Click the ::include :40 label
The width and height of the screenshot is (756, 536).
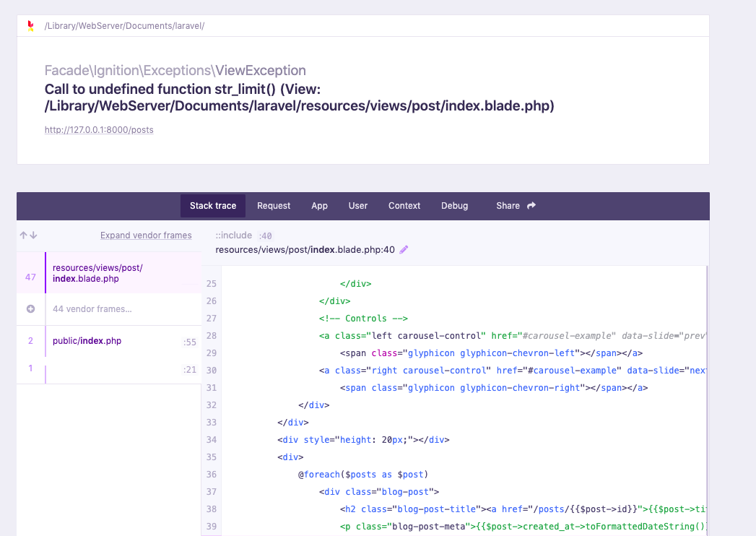[243, 235]
